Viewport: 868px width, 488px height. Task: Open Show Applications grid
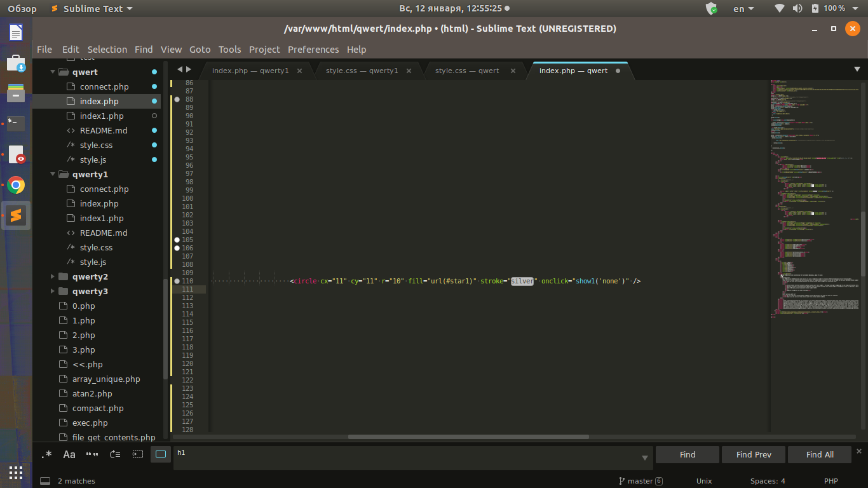[x=16, y=472]
